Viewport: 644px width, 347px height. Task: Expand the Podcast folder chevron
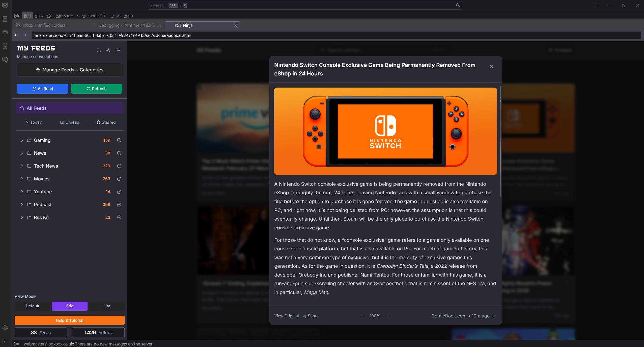click(x=22, y=204)
